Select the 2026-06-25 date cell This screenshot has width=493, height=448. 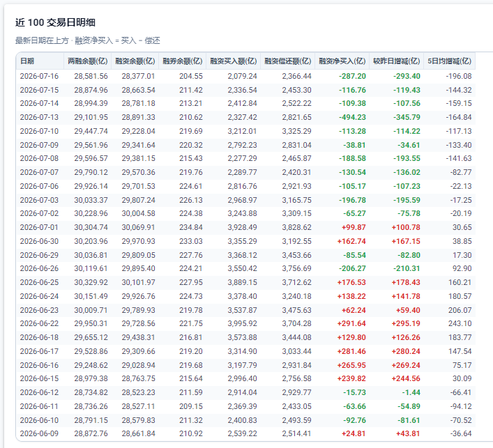click(x=39, y=282)
